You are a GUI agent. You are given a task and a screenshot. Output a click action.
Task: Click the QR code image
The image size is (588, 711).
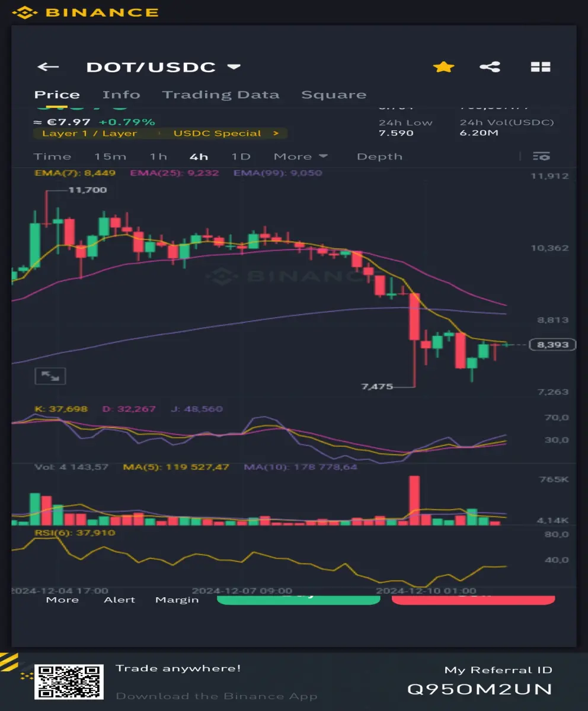[x=69, y=681]
